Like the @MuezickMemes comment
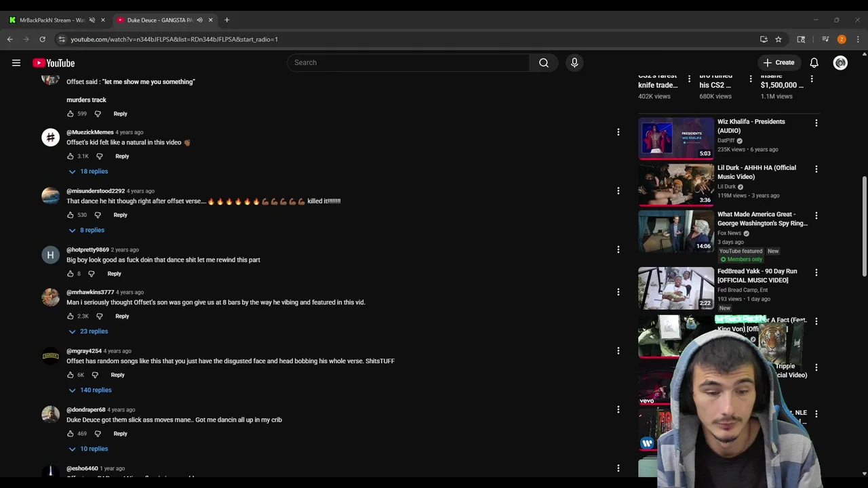The image size is (868, 488). (x=71, y=157)
